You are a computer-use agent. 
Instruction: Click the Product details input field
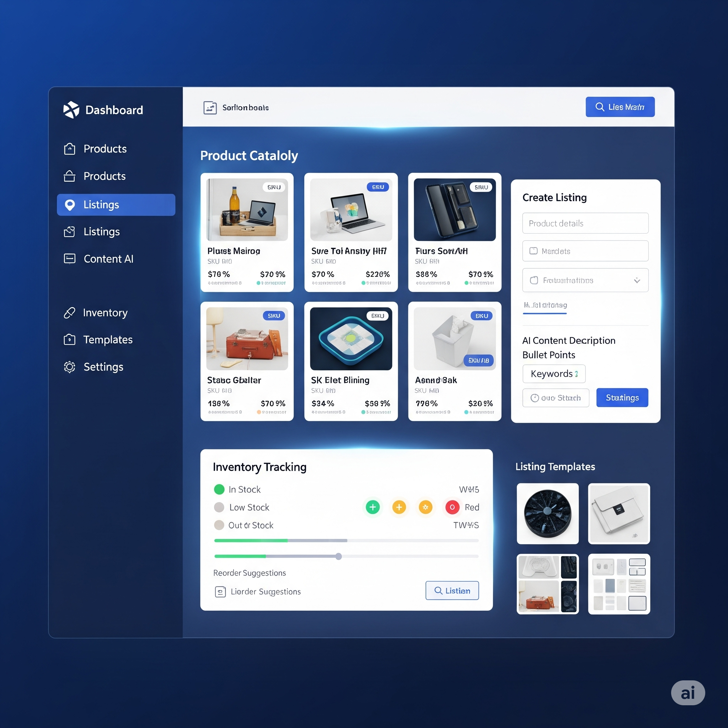click(585, 224)
